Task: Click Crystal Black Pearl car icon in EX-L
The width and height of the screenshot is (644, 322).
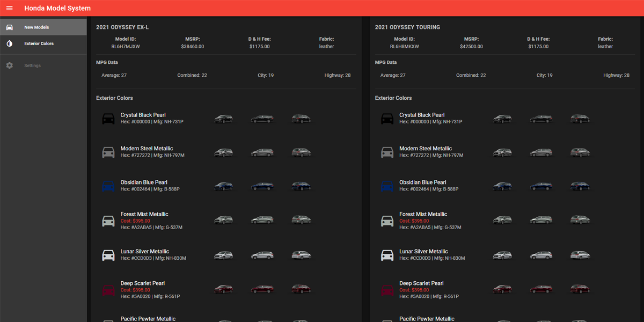Action: click(x=108, y=118)
